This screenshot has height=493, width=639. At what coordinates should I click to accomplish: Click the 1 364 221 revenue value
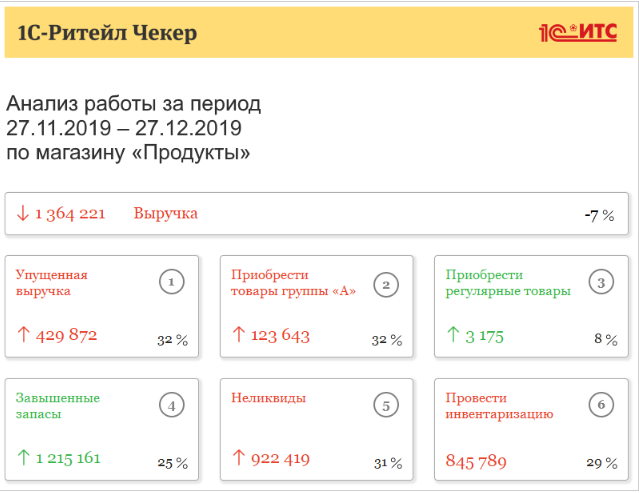70,214
